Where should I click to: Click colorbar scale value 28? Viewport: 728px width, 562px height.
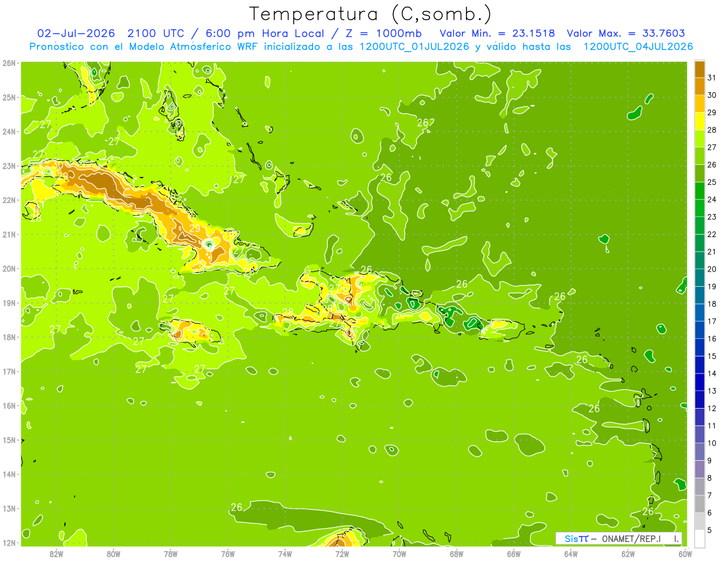click(x=712, y=130)
